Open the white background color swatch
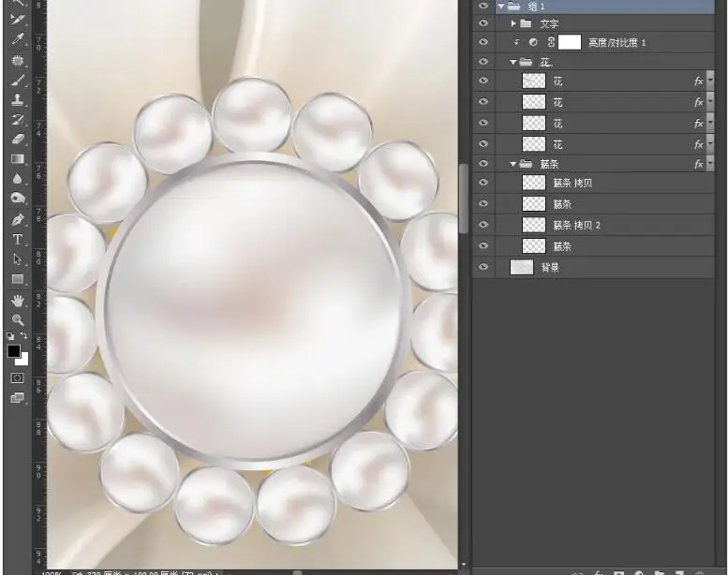Image resolution: width=728 pixels, height=575 pixels. tap(23, 360)
